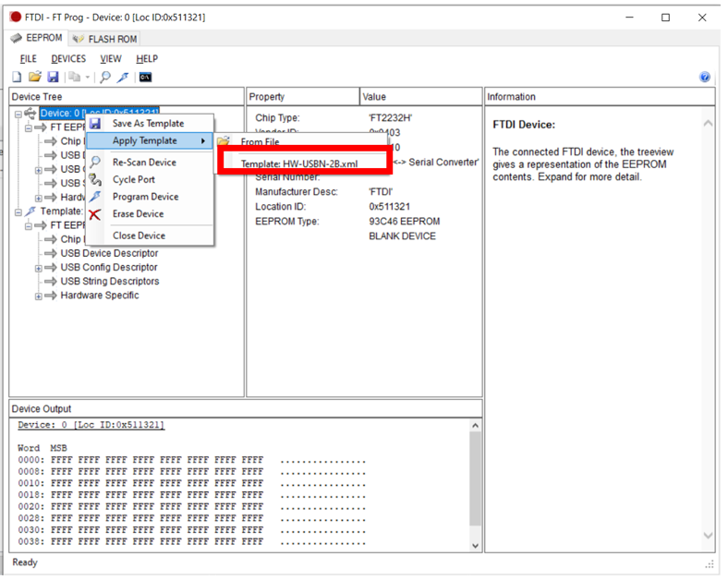Click Device Output scrollbar down arrow
Image resolution: width=728 pixels, height=580 pixels.
point(475,546)
